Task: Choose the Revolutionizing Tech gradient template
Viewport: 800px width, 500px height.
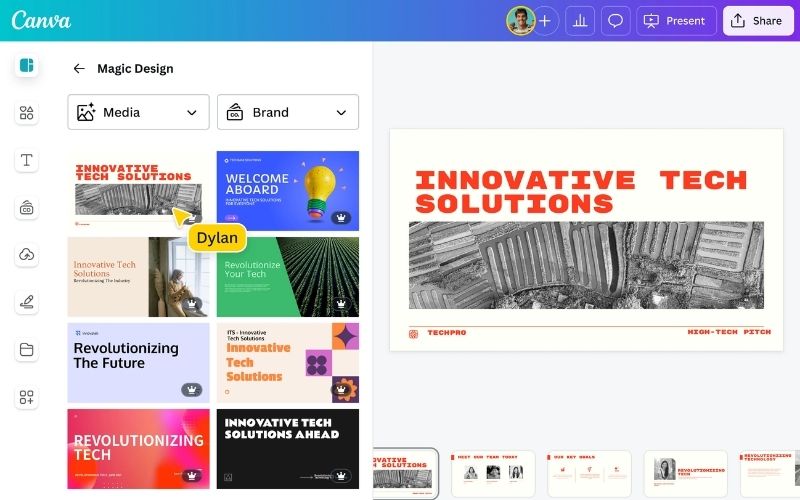Action: tap(138, 448)
